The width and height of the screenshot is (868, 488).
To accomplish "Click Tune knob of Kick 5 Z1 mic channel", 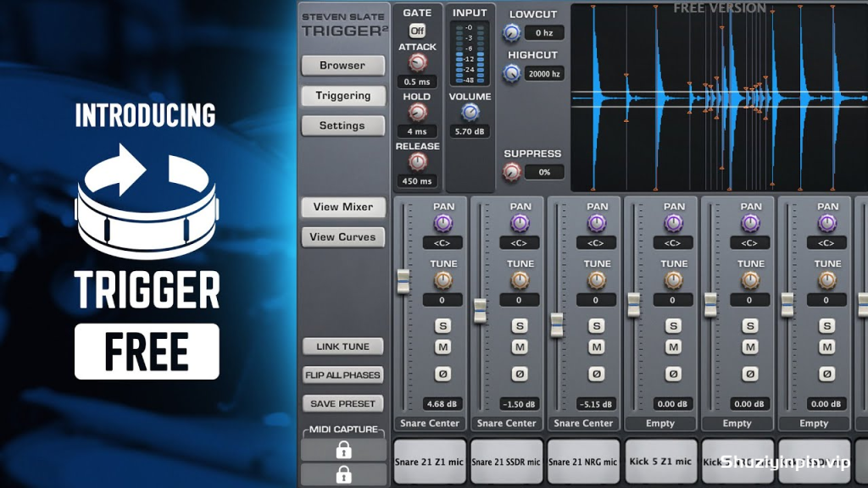I will pyautogui.click(x=673, y=280).
